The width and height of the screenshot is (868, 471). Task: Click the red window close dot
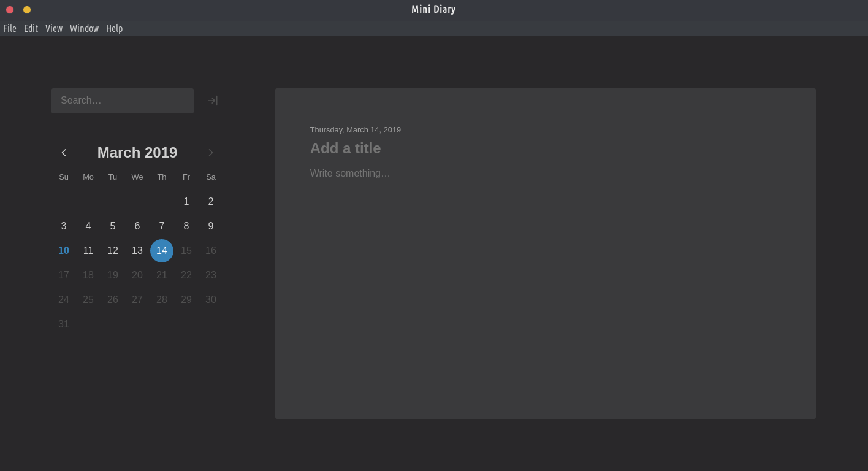[x=10, y=10]
